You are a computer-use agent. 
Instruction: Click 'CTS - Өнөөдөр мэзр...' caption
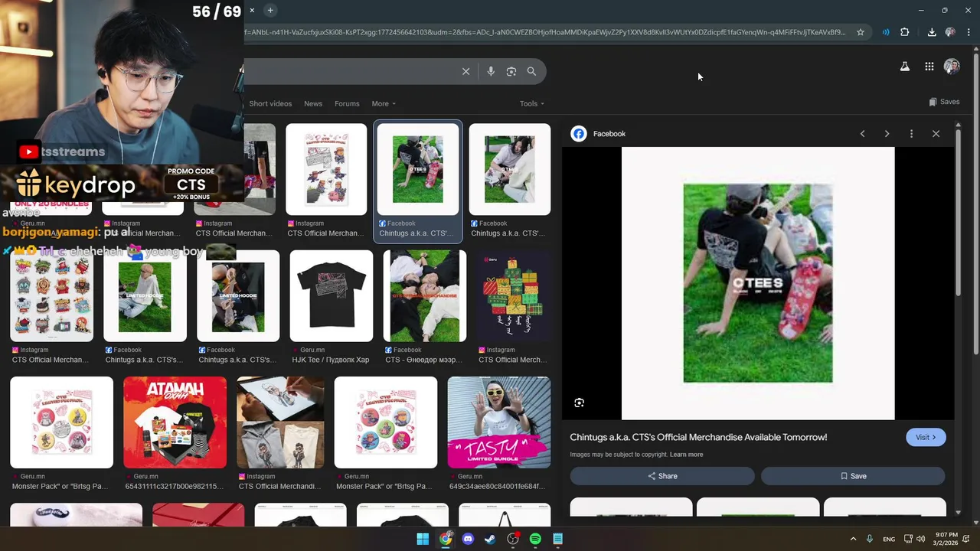point(423,360)
